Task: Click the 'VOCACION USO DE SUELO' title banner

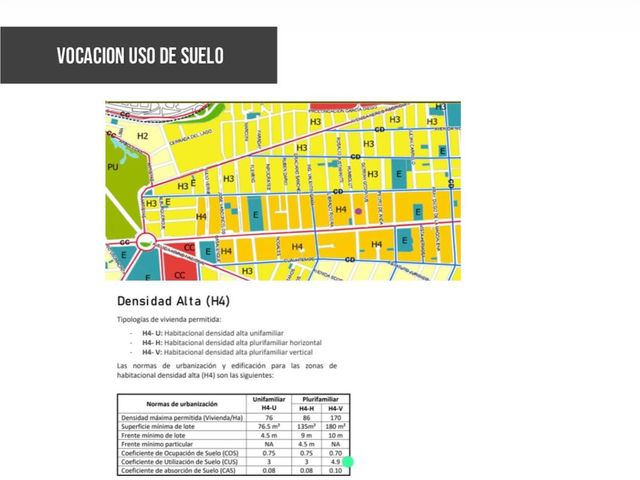Action: 139,55
